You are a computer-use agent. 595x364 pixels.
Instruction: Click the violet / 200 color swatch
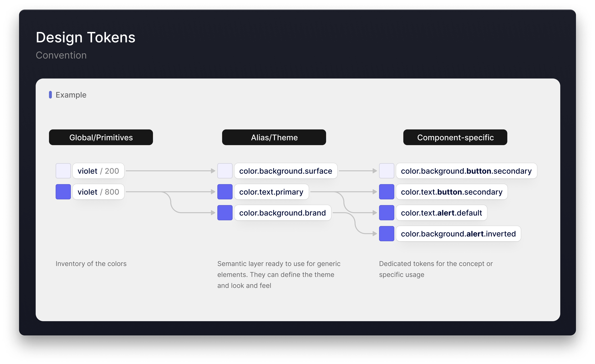(63, 171)
